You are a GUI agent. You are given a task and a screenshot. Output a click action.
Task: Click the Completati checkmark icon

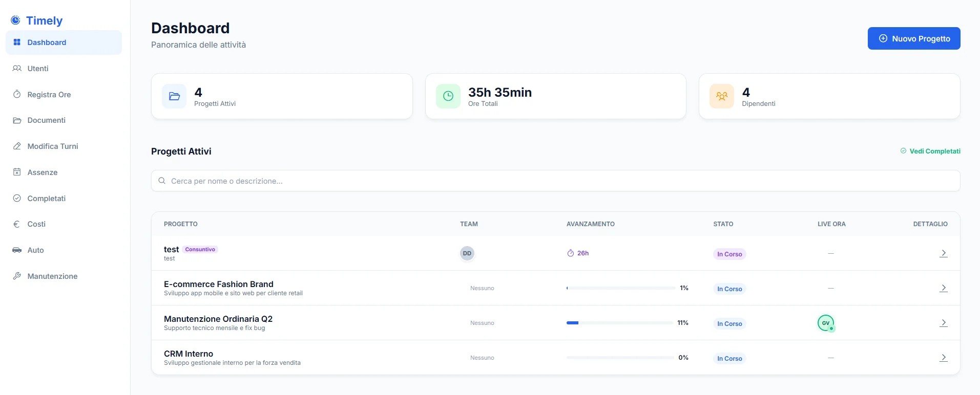[x=17, y=198]
